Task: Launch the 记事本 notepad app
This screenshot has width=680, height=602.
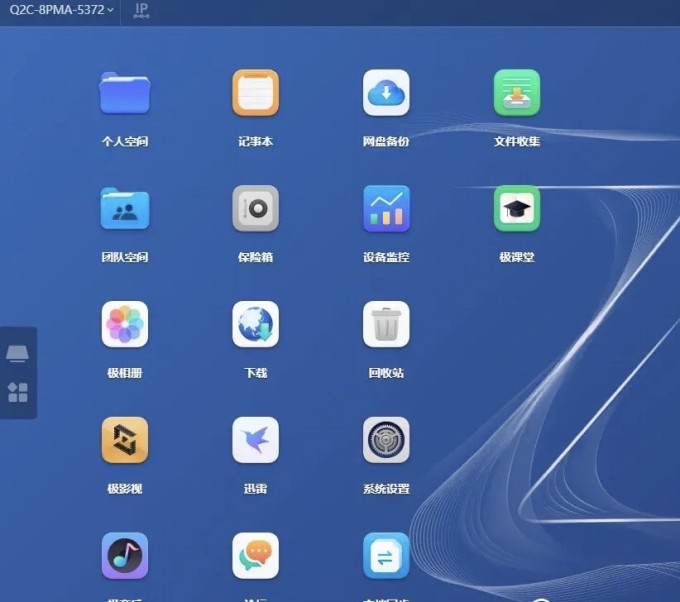Action: [x=255, y=92]
